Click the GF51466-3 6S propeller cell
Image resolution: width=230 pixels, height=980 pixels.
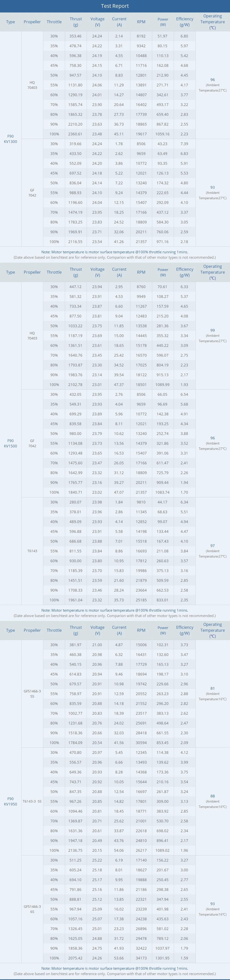click(32, 909)
